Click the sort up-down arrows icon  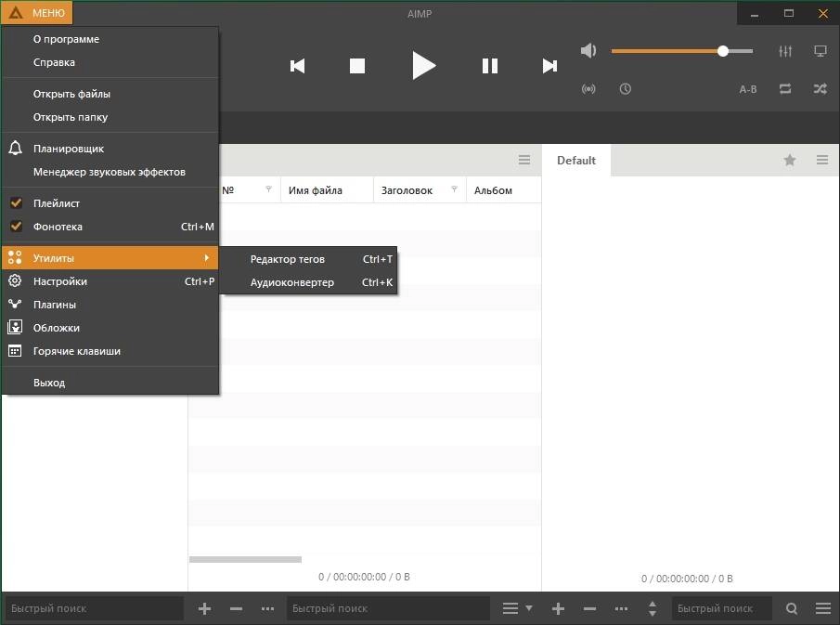tap(652, 608)
